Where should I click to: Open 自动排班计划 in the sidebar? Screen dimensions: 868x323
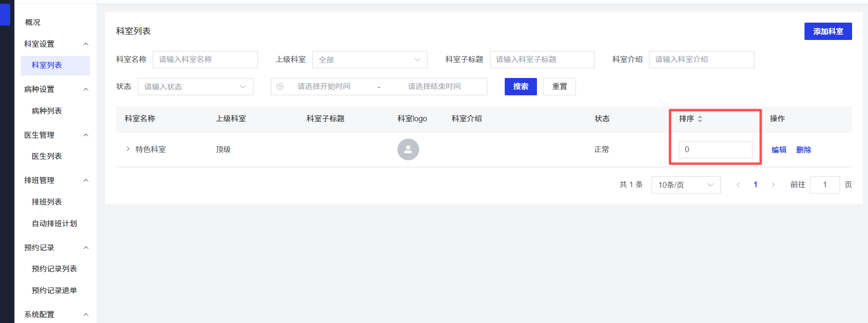pyautogui.click(x=54, y=224)
